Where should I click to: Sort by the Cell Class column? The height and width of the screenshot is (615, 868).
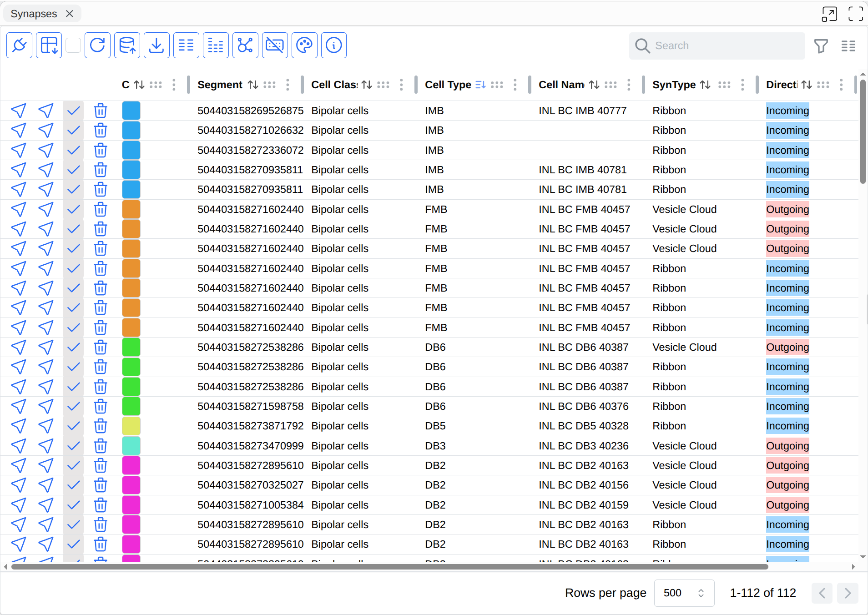pyautogui.click(x=367, y=85)
